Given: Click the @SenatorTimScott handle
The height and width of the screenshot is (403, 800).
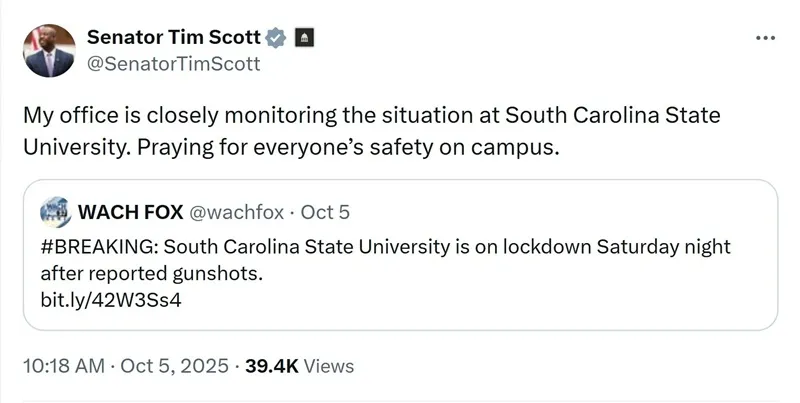Looking at the screenshot, I should point(174,64).
